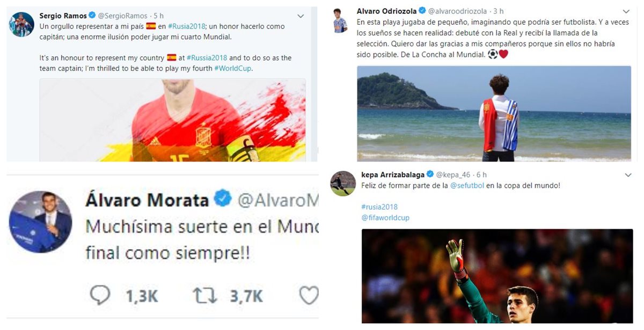Open Álvaro Morata's profile picture
The image size is (644, 330).
[x=41, y=222]
